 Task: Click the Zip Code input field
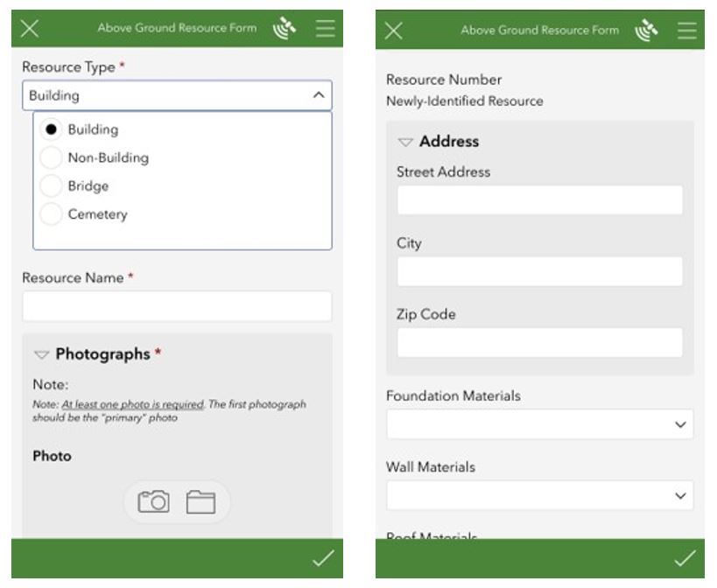[539, 342]
